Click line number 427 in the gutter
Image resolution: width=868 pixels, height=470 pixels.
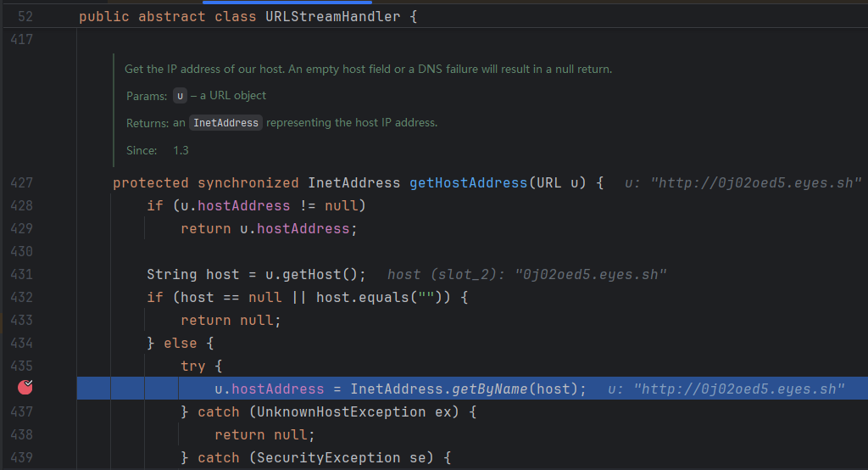click(21, 183)
